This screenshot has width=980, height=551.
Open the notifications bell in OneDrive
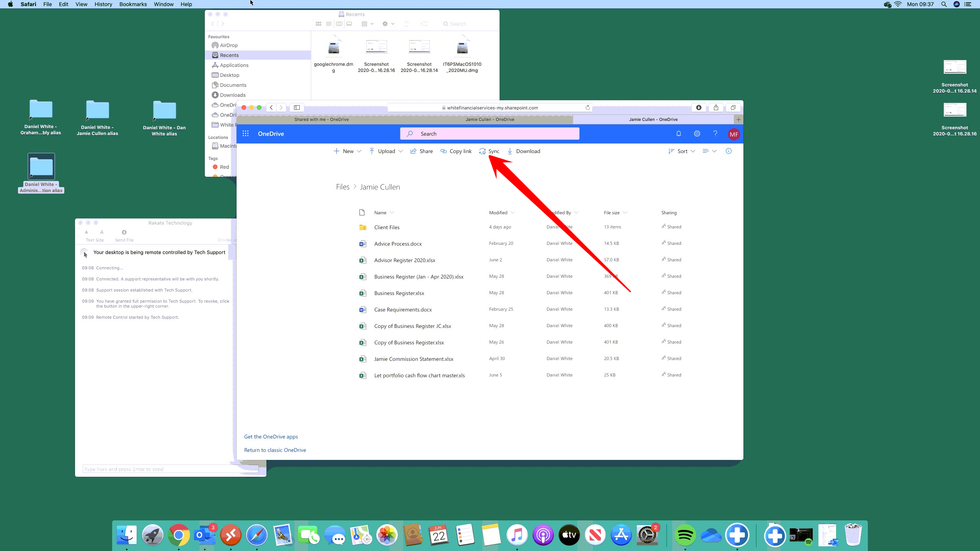(678, 134)
